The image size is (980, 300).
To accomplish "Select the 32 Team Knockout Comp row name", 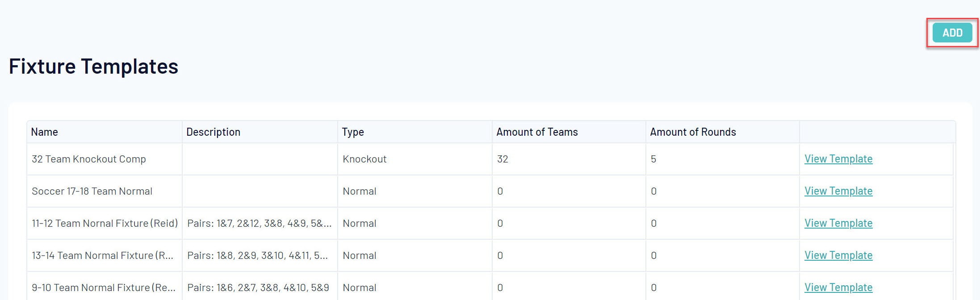I will [89, 159].
